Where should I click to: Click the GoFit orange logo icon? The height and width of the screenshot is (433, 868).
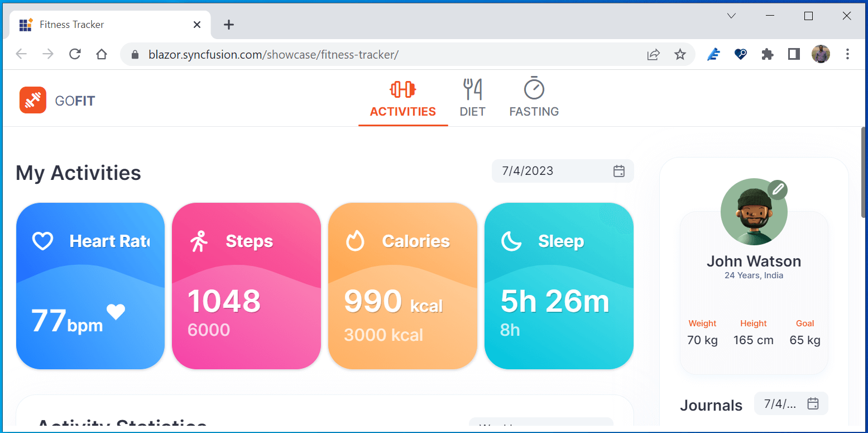[33, 100]
